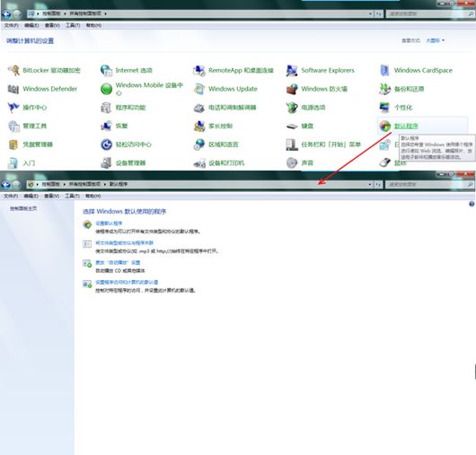The width and height of the screenshot is (476, 455).
Task: Click the Windows 防火墙 firewall icon
Action: [x=292, y=89]
